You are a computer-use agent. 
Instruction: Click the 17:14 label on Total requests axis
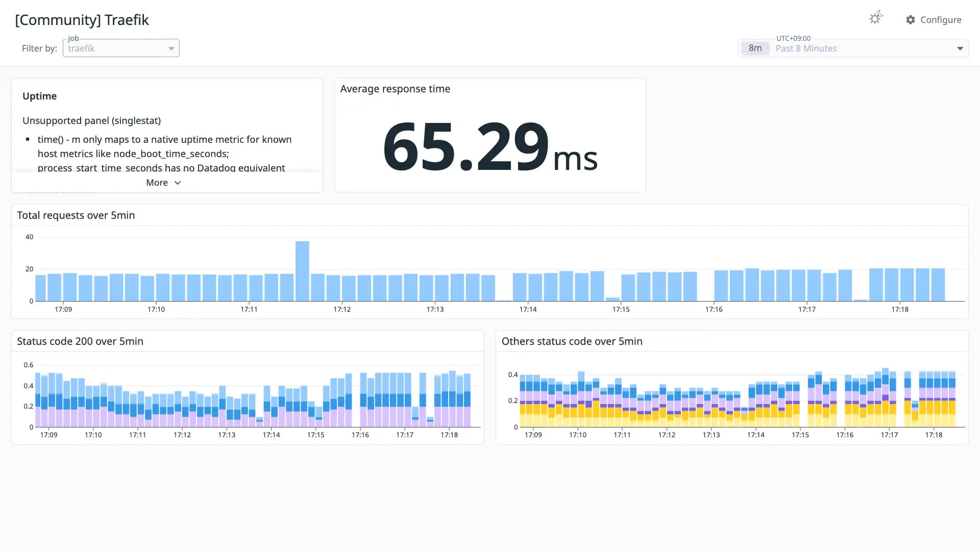coord(528,309)
